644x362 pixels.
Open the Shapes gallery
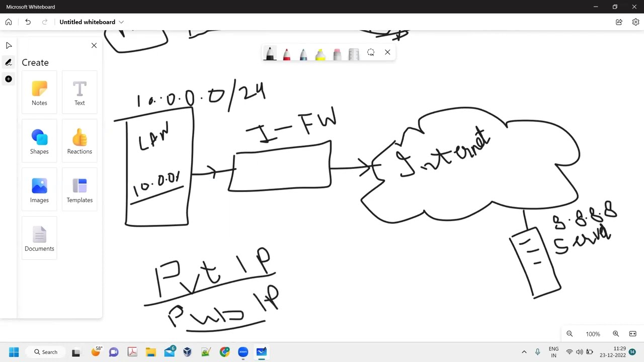(x=39, y=141)
